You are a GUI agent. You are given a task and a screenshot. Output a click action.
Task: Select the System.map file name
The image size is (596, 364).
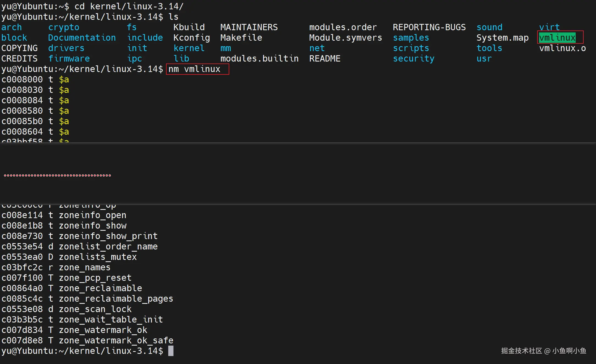click(x=502, y=38)
